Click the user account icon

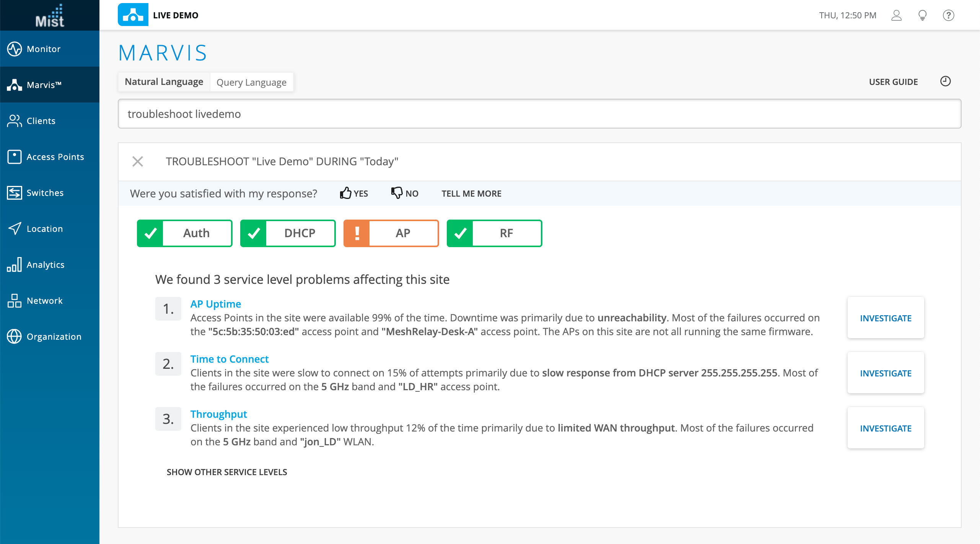(896, 15)
